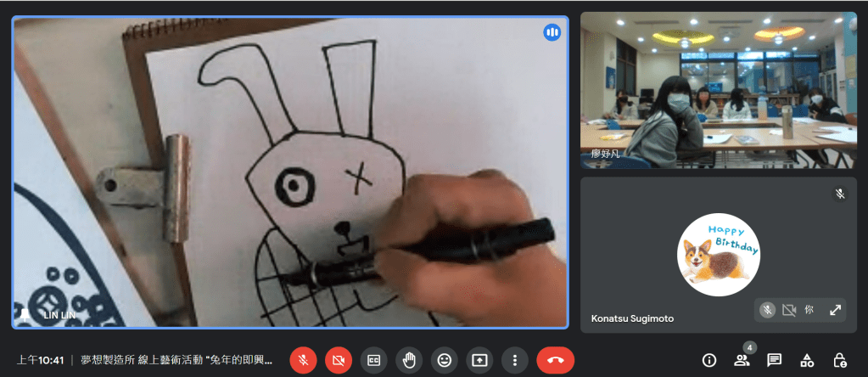868x377 pixels.
Task: Unmute the microphone in the bottom bar
Action: tap(303, 360)
